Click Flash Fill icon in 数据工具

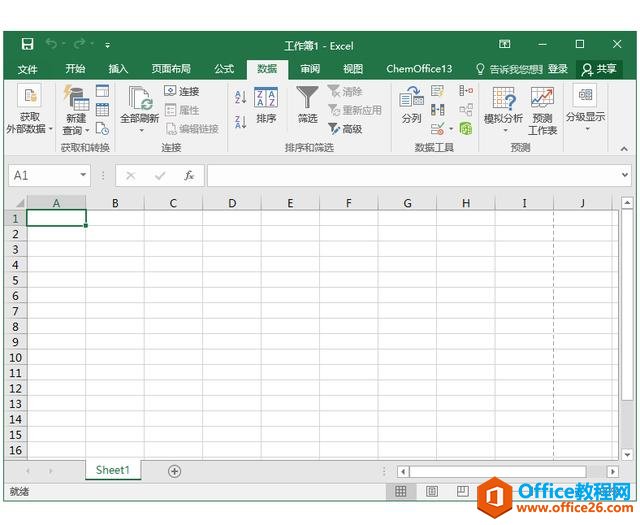pos(438,90)
